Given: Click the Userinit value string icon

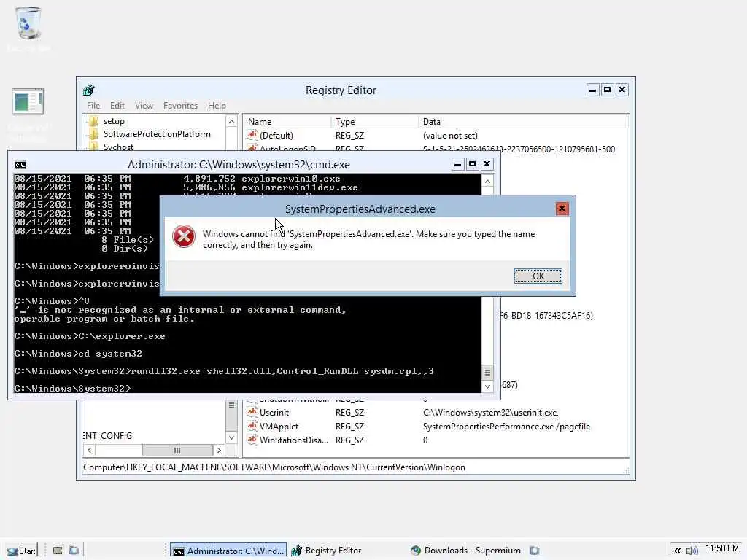Looking at the screenshot, I should 252,412.
